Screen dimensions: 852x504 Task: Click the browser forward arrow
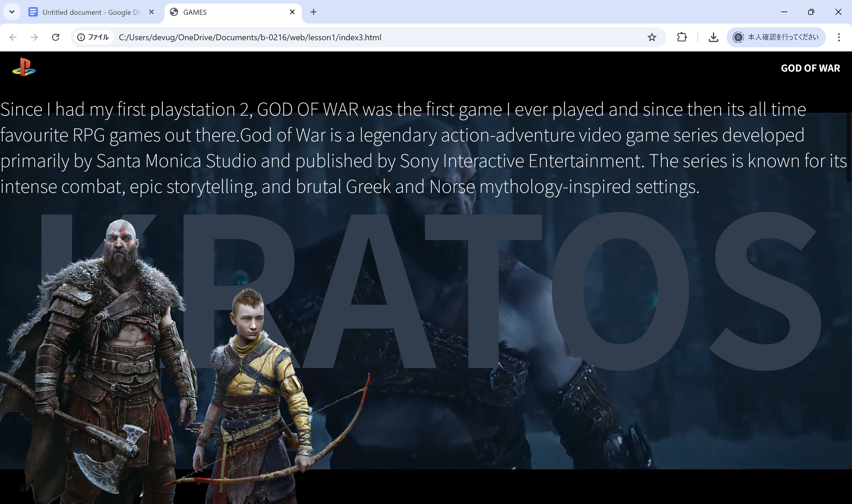(34, 37)
